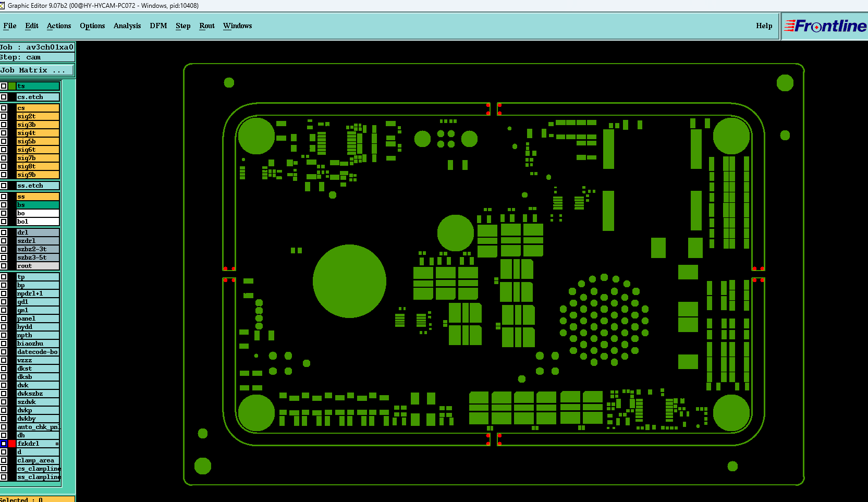Image resolution: width=868 pixels, height=502 pixels.
Task: Select the dwkszbz layer name
Action: tap(38, 394)
